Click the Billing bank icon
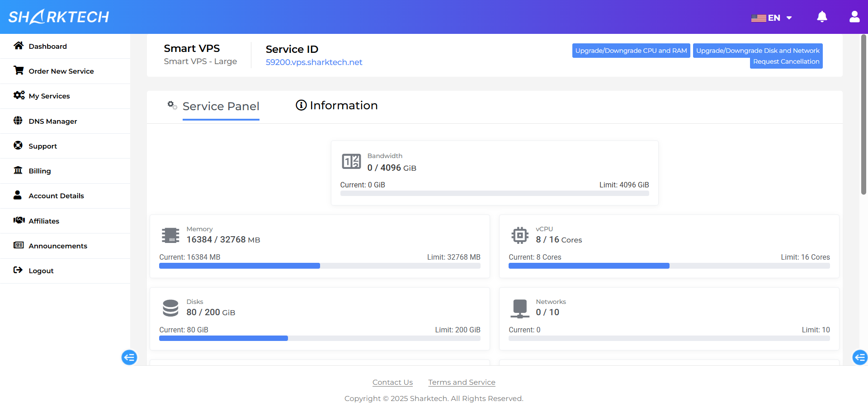 18,170
